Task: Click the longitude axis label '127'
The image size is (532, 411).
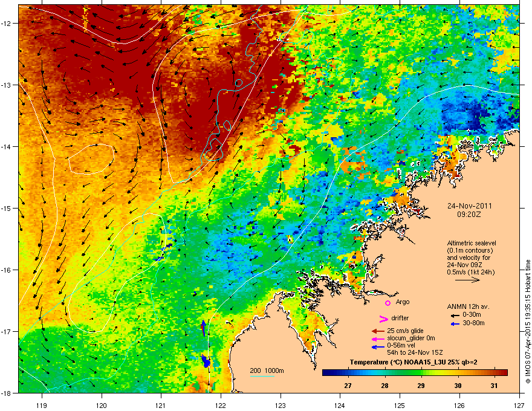Action: click(x=519, y=406)
